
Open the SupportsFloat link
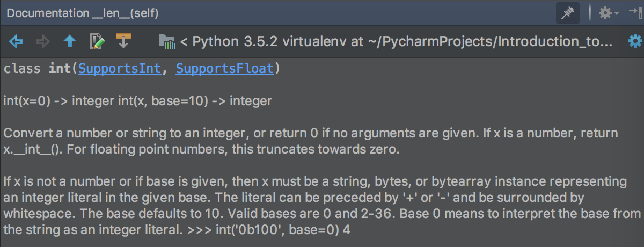point(225,69)
